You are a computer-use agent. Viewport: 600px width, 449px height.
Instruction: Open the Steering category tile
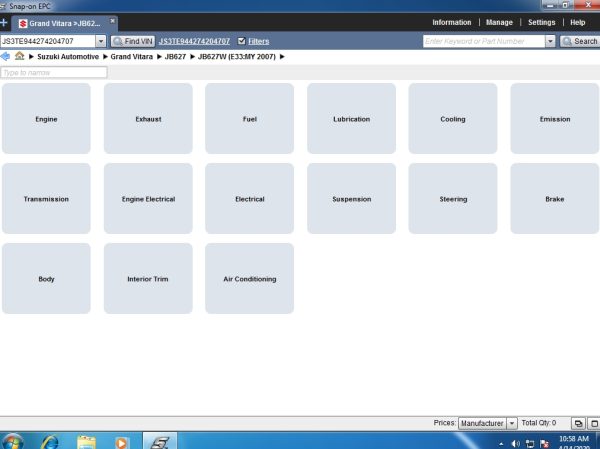pos(453,199)
